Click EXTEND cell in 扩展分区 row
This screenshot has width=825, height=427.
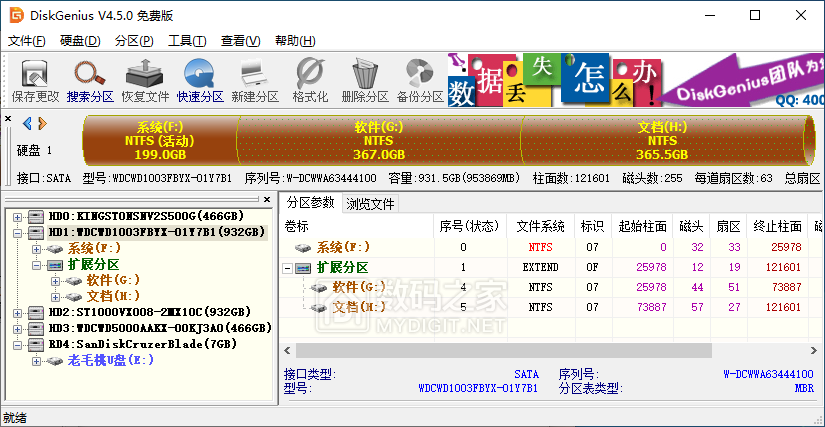pyautogui.click(x=540, y=267)
